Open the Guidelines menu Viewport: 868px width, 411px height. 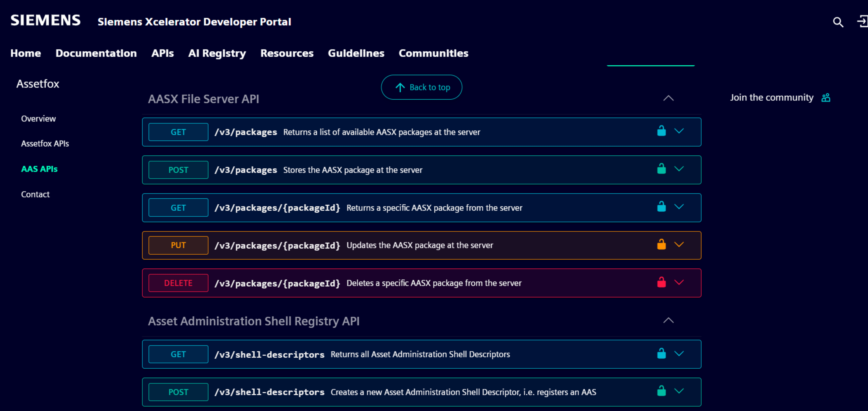click(x=356, y=53)
